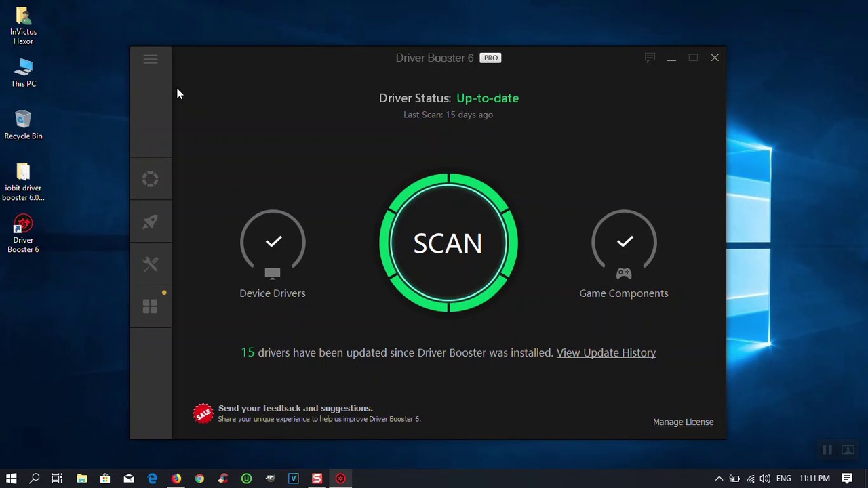The height and width of the screenshot is (488, 868).
Task: Minimize the Driver Booster window
Action: point(671,58)
